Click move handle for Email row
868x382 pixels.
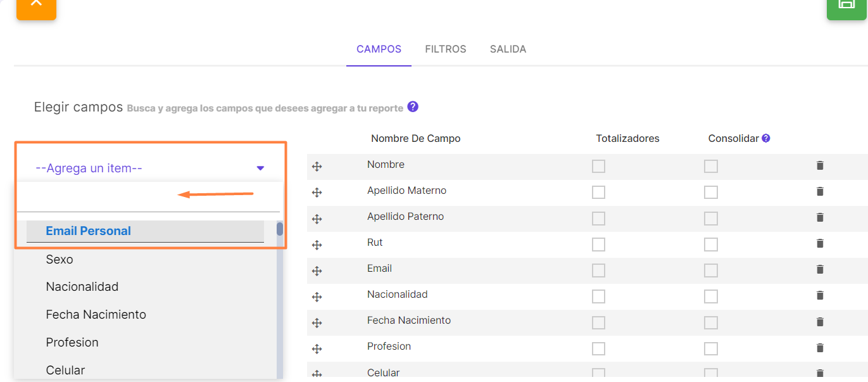317,271
